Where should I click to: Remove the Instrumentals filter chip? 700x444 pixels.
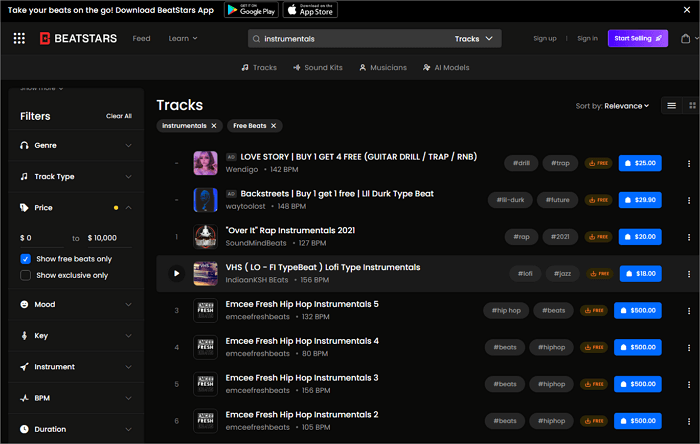(213, 126)
